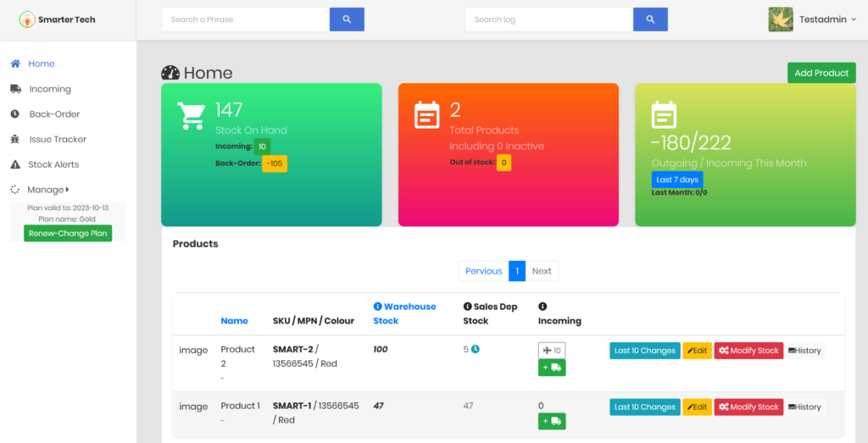868x443 pixels.
Task: Open Incoming in the sidebar
Action: (50, 89)
